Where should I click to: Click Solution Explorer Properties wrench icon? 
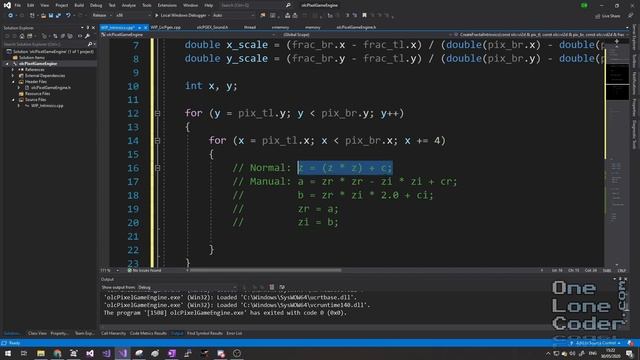[x=87, y=36]
